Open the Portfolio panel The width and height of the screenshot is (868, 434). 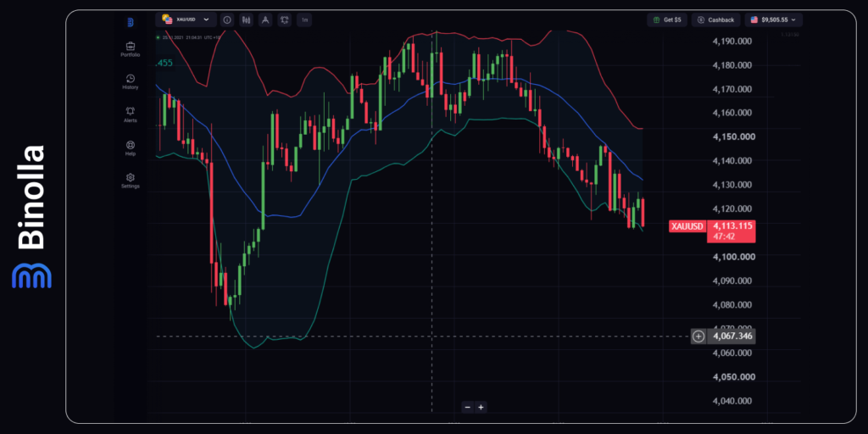coord(130,49)
